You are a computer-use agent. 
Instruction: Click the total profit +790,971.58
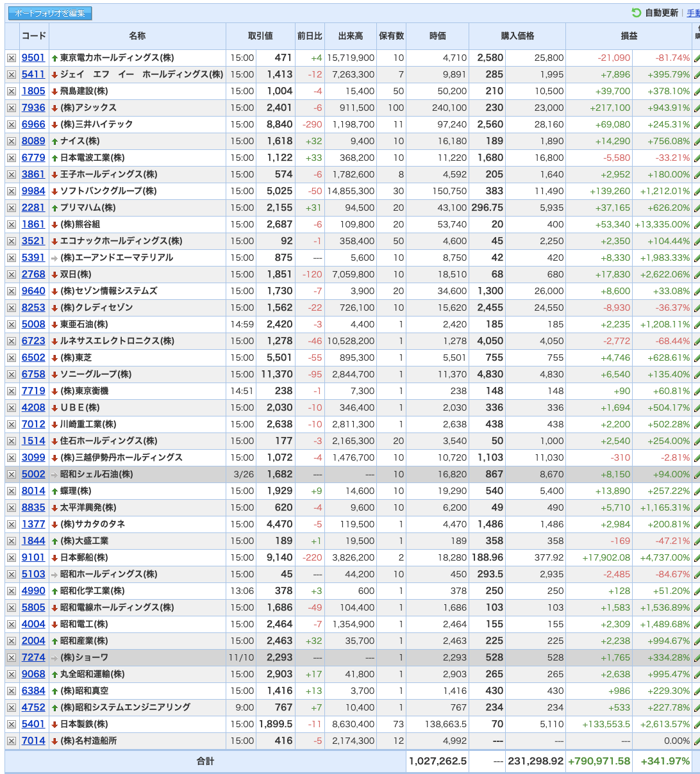599,761
